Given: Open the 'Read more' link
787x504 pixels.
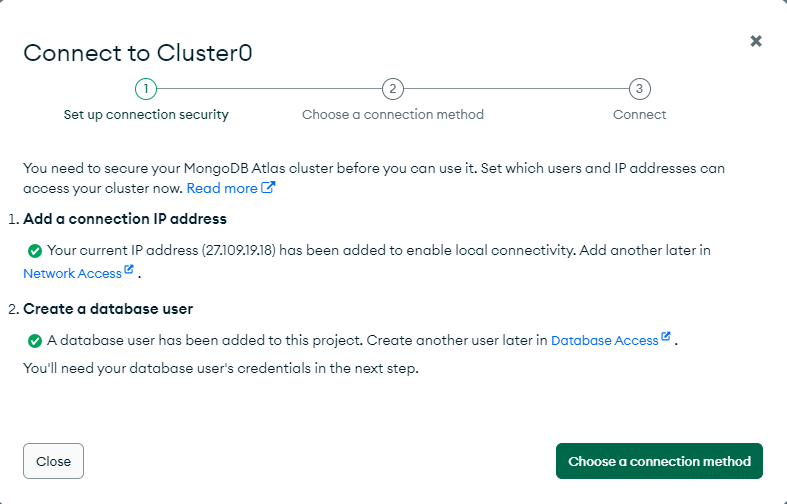Looking at the screenshot, I should click(222, 188).
